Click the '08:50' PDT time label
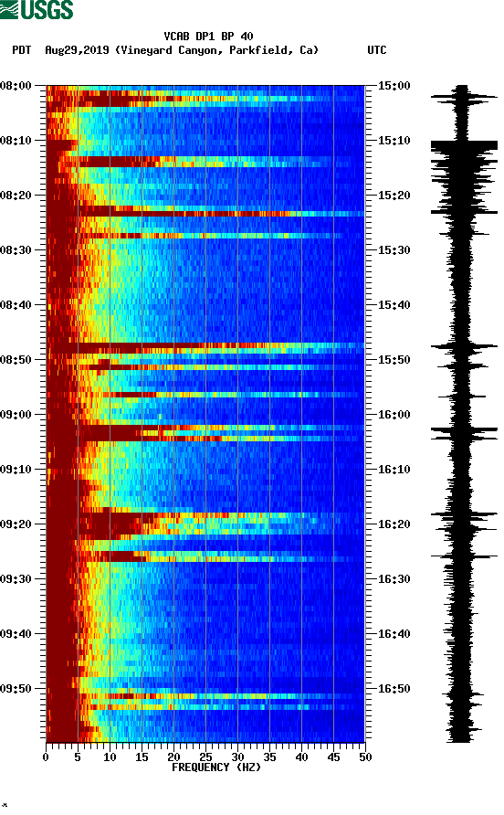 pyautogui.click(x=16, y=360)
